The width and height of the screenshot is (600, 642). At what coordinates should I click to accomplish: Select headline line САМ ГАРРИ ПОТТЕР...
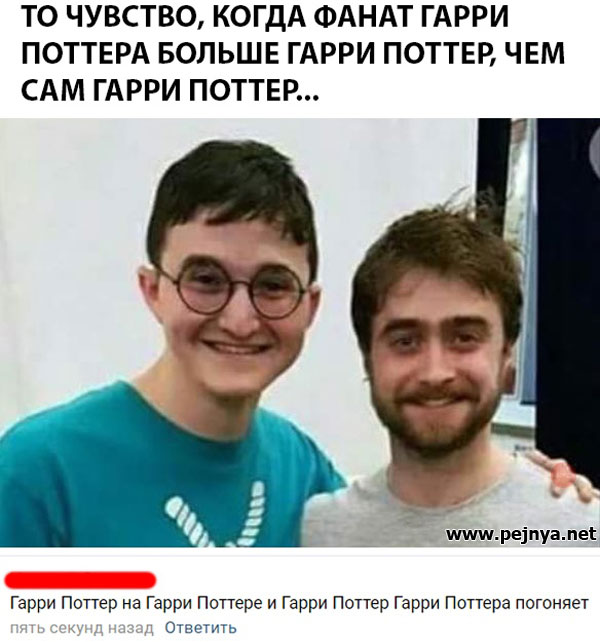click(x=169, y=90)
